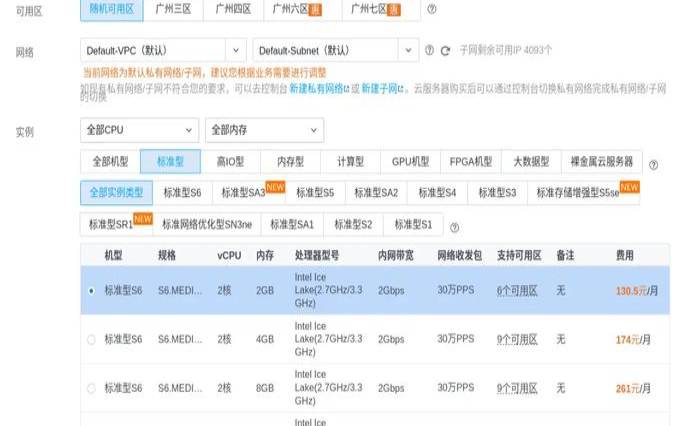Image resolution: width=683 pixels, height=426 pixels.
Task: Select 标准型SA3 instance type
Action: point(249,193)
